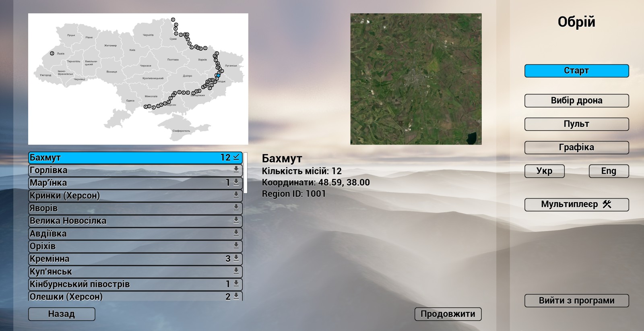Download the Мар'їнка region map
Image resolution: width=644 pixels, height=331 pixels.
click(236, 183)
